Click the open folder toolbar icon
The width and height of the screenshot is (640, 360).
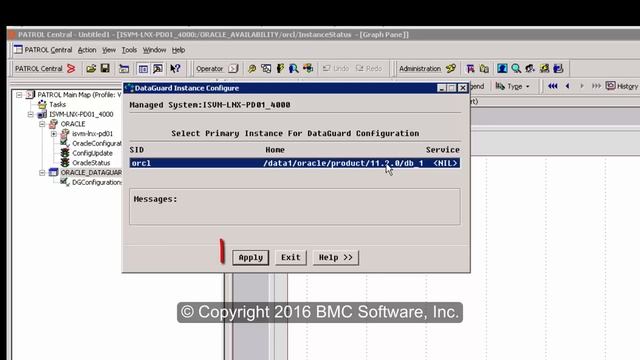(91, 69)
